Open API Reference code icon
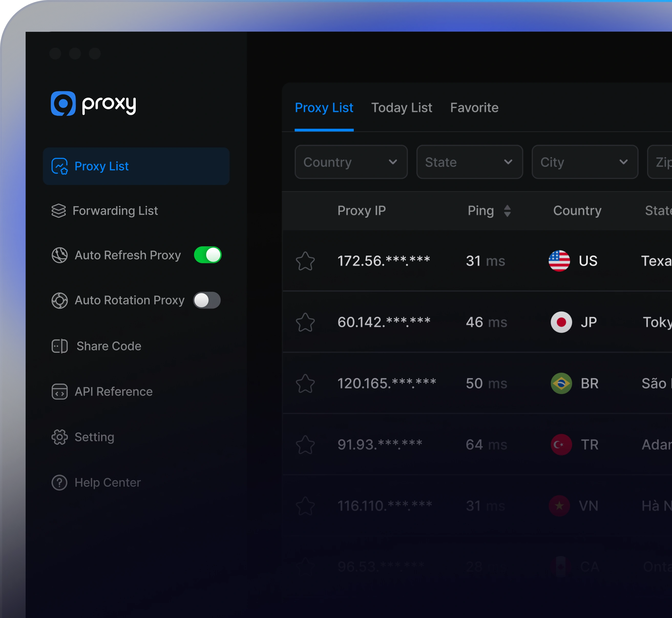 pyautogui.click(x=59, y=392)
